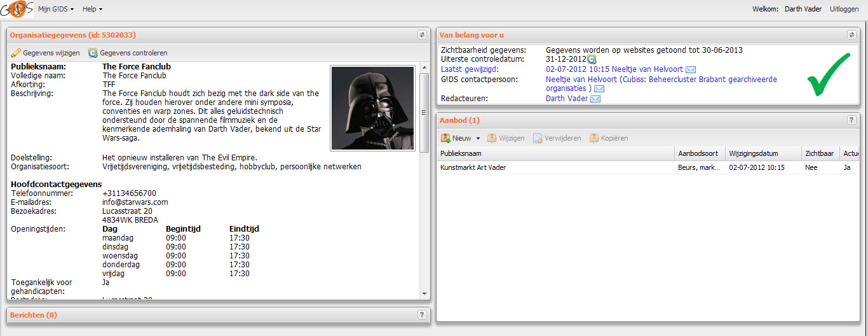
Task: Click 02-07-2012 10:15 Neeltje van Helvoort link
Action: pos(614,69)
